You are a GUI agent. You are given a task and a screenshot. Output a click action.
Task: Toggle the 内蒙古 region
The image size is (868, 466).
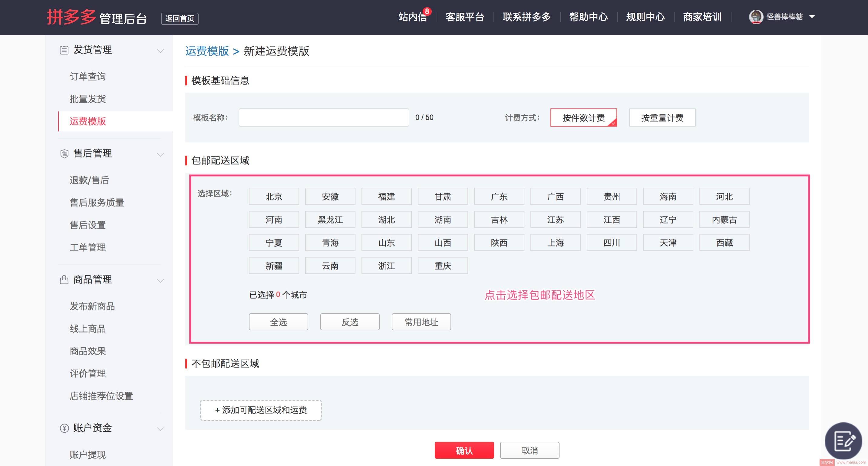coord(724,220)
